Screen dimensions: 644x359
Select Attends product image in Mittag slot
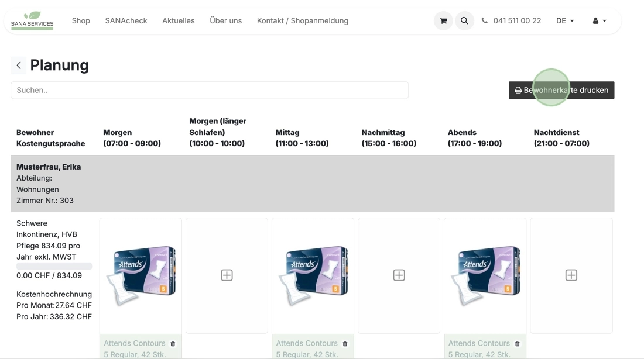point(313,275)
